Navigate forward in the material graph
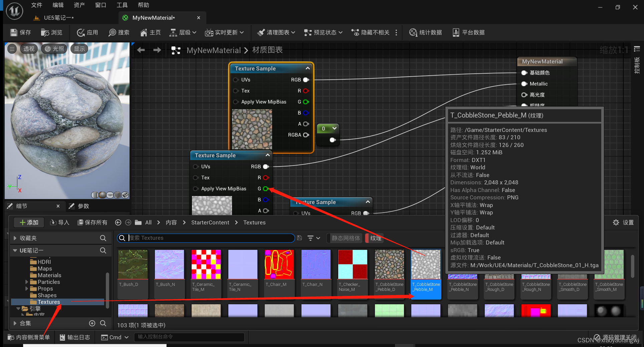Viewport: 644px width, 347px height. (157, 50)
